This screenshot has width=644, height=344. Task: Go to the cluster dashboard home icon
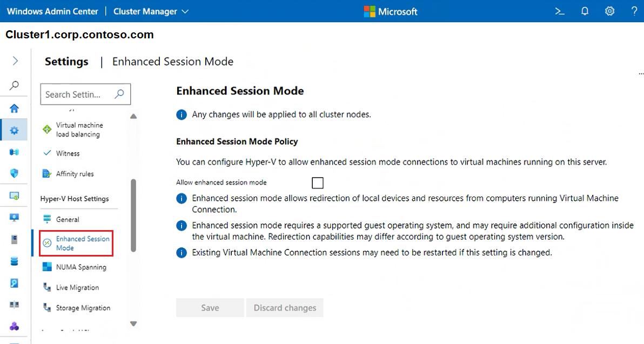click(x=14, y=106)
